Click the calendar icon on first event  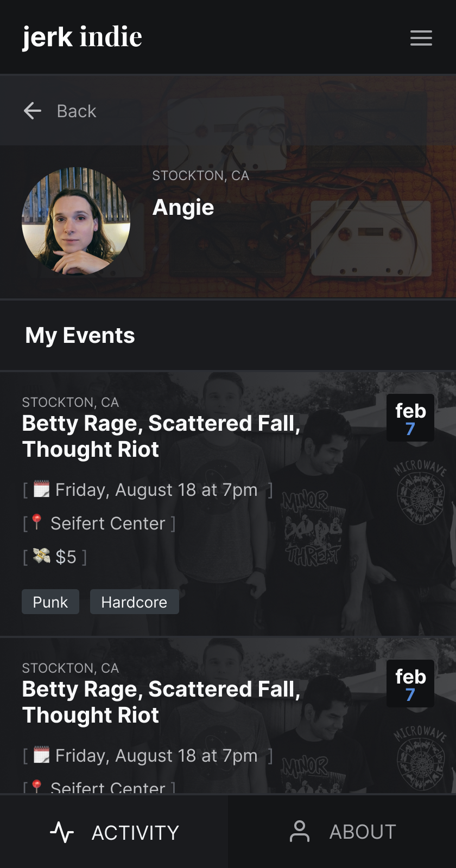(x=42, y=489)
